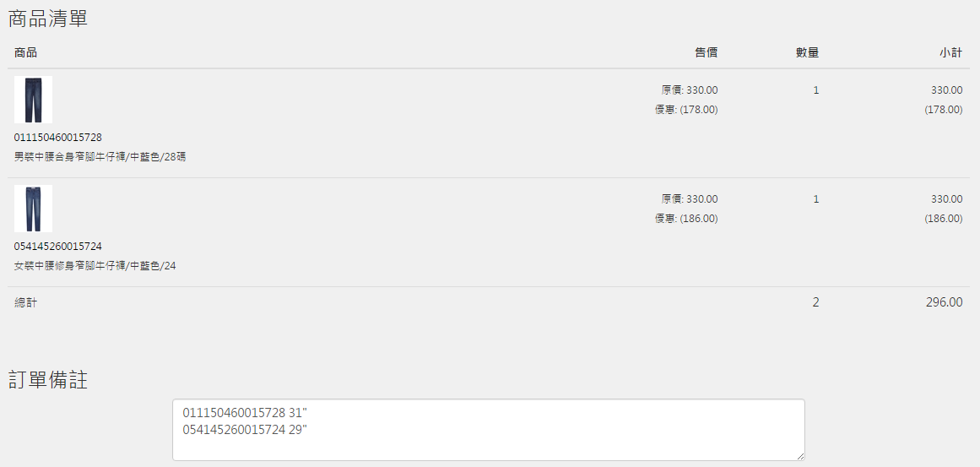Click the total quantity value 2
The image size is (980, 467).
[815, 302]
